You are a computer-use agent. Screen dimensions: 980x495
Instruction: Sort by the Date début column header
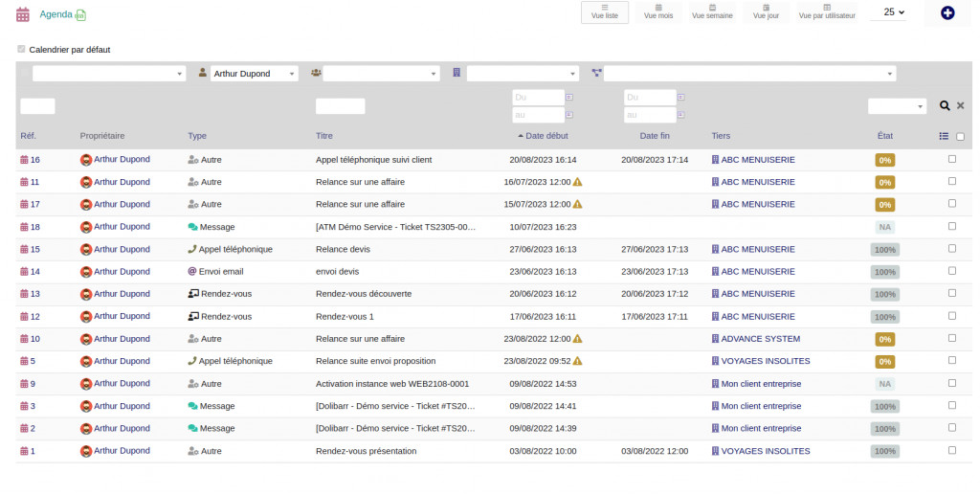(546, 136)
